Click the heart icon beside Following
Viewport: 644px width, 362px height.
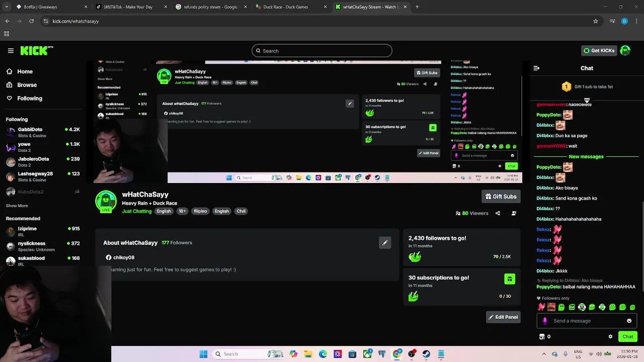[9, 98]
